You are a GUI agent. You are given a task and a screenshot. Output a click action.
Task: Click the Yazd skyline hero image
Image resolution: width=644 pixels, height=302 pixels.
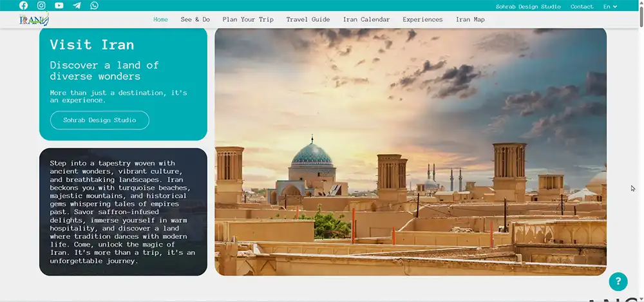[410, 151]
